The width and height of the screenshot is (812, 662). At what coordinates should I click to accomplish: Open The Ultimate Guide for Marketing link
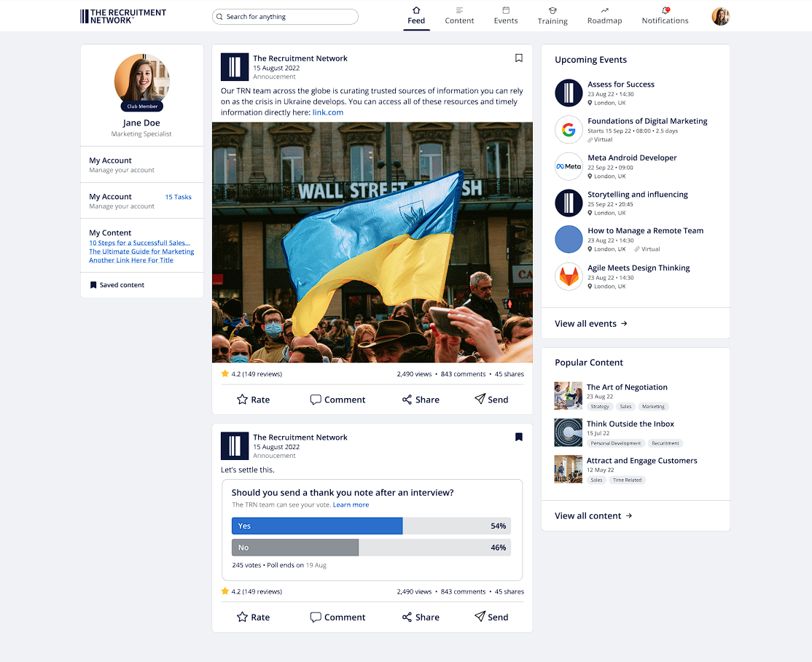(141, 252)
